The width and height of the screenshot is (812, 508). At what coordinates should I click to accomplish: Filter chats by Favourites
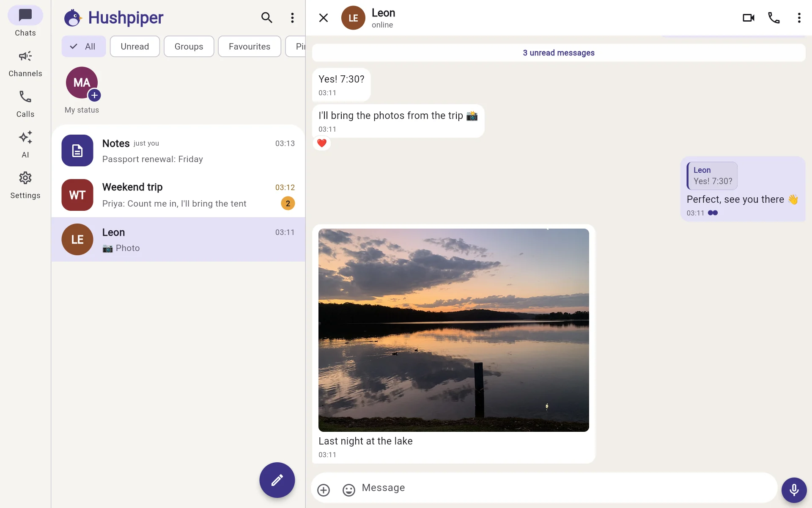pyautogui.click(x=250, y=47)
